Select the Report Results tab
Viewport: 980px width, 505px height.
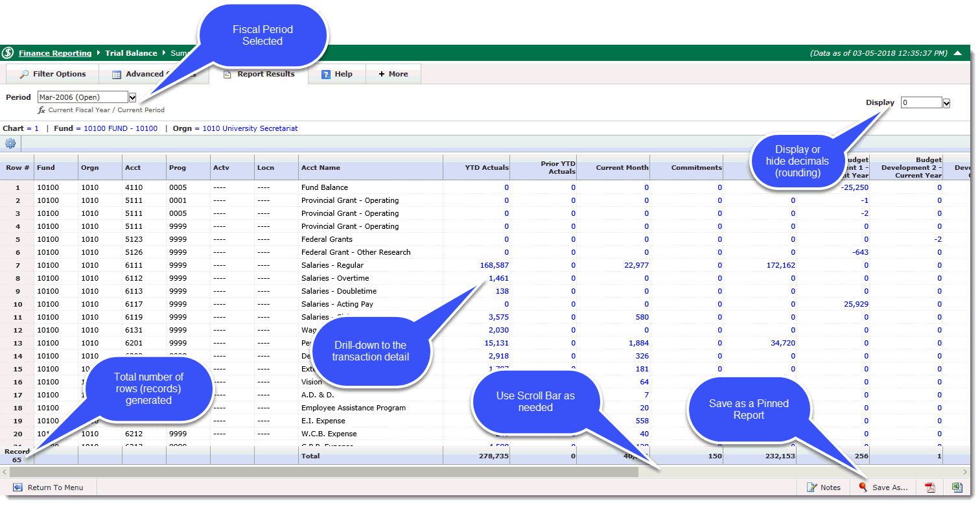[x=259, y=74]
